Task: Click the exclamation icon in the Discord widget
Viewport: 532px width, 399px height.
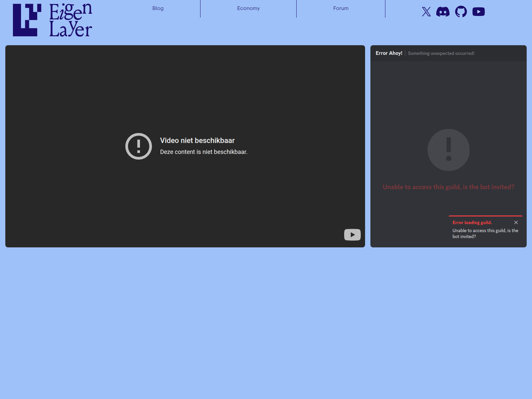Action: [x=448, y=150]
